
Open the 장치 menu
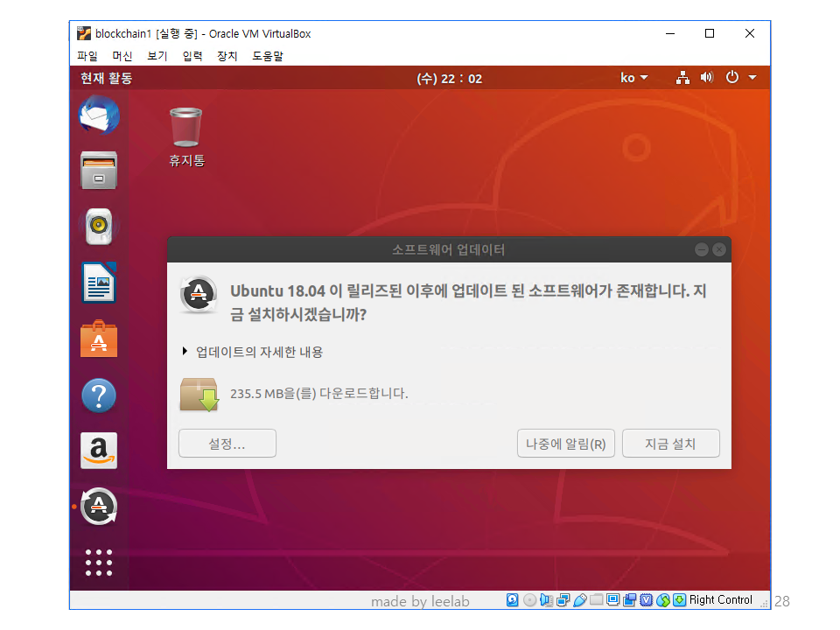tap(227, 56)
